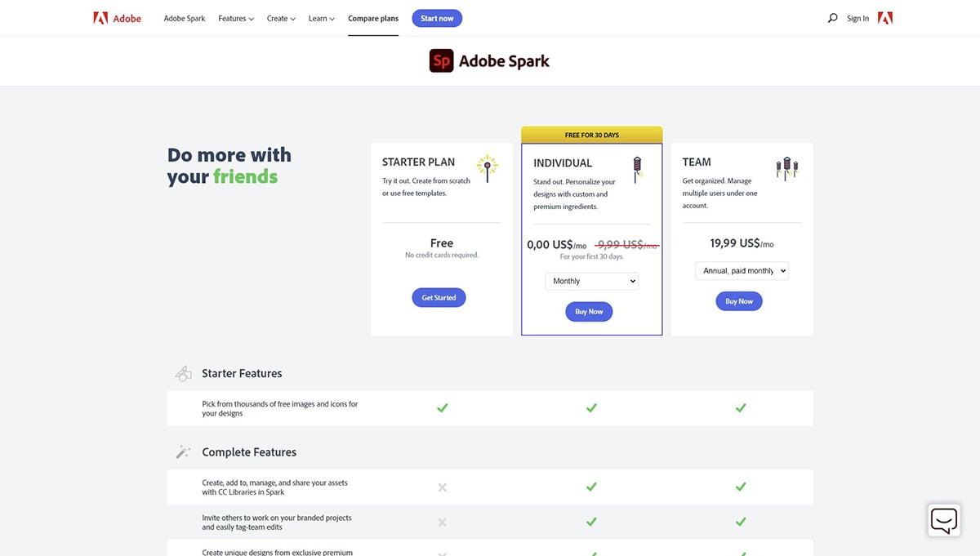Screen dimensions: 980x556
Task: Click the Starter Plan sparkler icon
Action: [x=488, y=168]
